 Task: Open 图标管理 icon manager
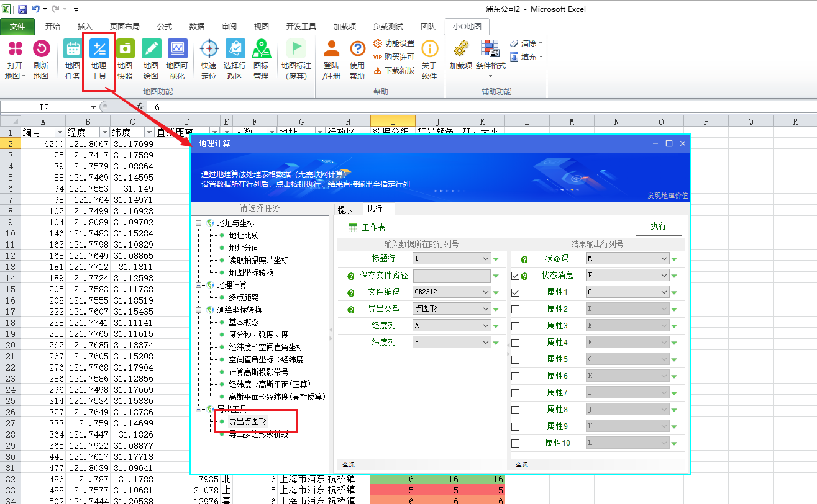(261, 60)
